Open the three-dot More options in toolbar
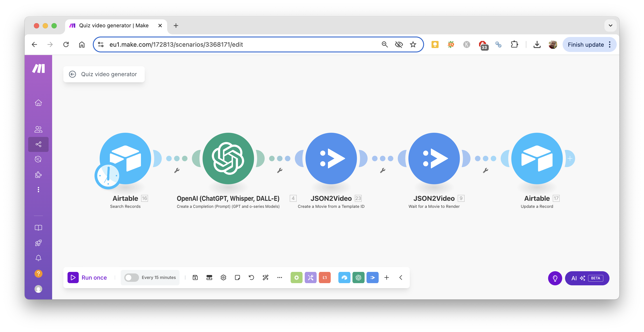The width and height of the screenshot is (644, 332). pyautogui.click(x=280, y=277)
